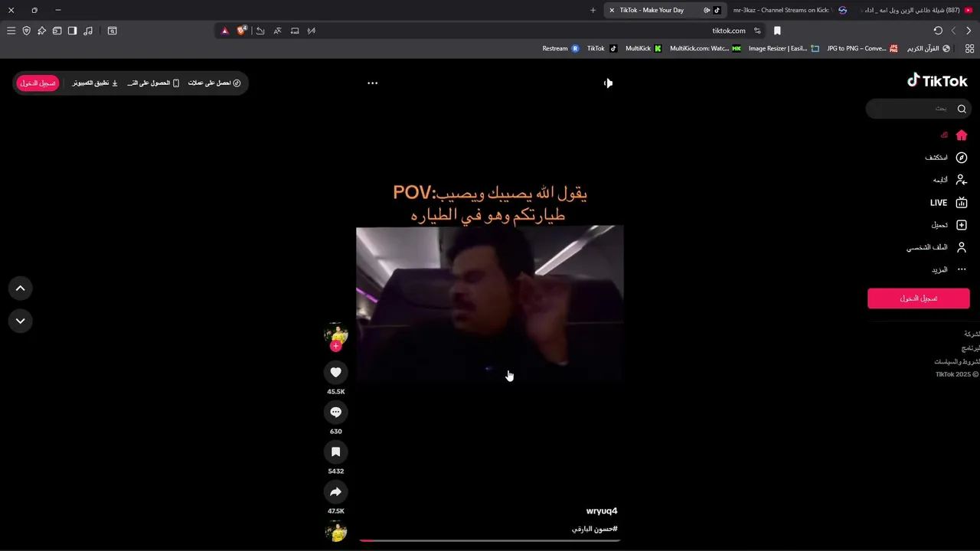Share the video using the arrow icon
The width and height of the screenshot is (980, 551).
pyautogui.click(x=335, y=491)
